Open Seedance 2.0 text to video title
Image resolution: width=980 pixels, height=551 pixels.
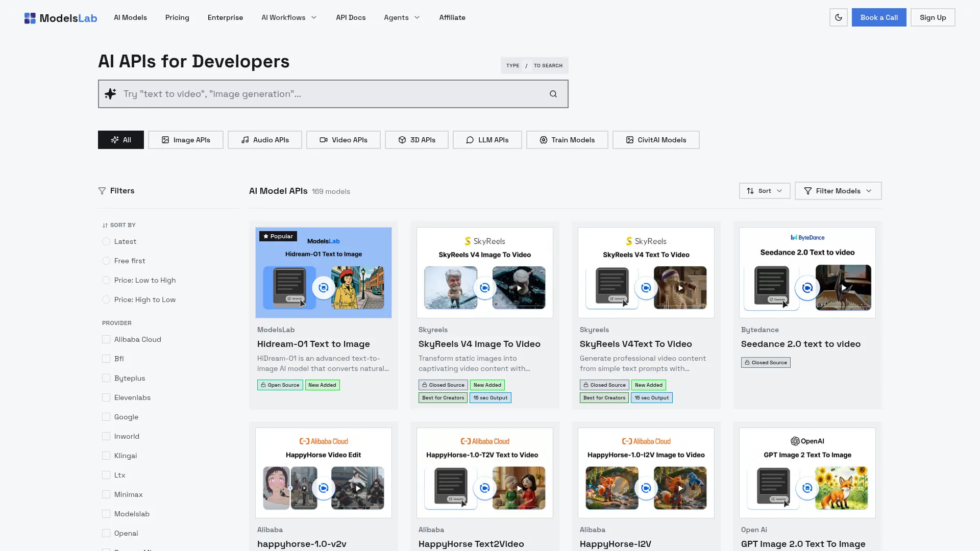(801, 344)
